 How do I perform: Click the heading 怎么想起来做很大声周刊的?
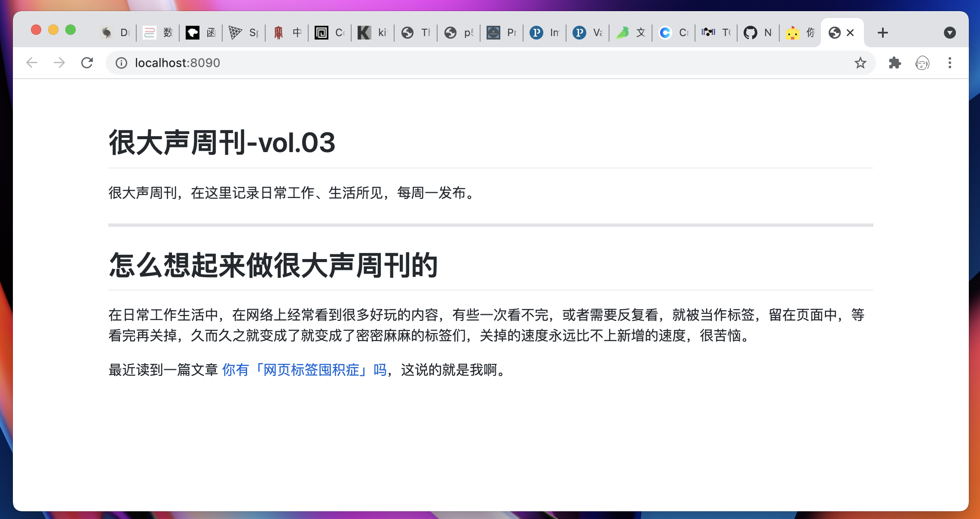(x=273, y=265)
